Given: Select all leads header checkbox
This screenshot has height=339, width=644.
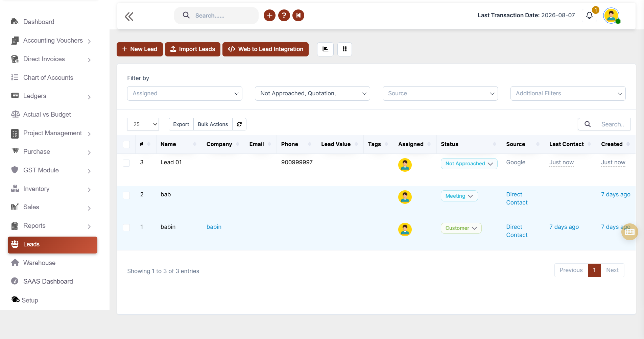Looking at the screenshot, I should tap(126, 144).
